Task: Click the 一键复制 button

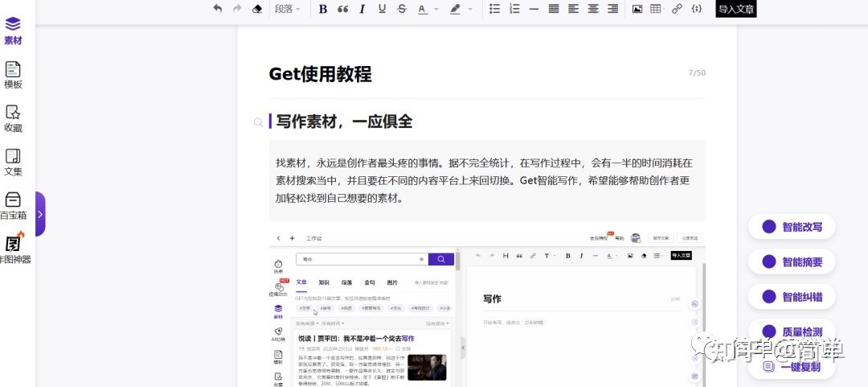Action: [792, 367]
